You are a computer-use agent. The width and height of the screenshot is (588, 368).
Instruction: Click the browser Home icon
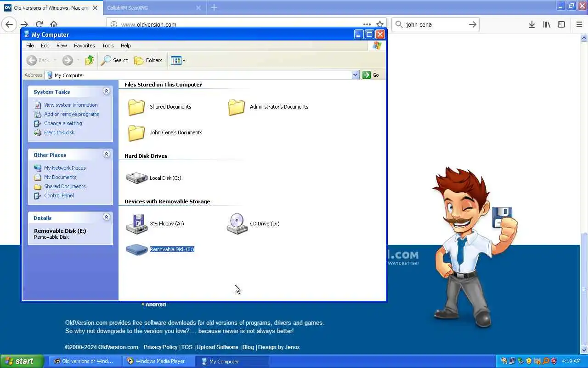click(54, 24)
